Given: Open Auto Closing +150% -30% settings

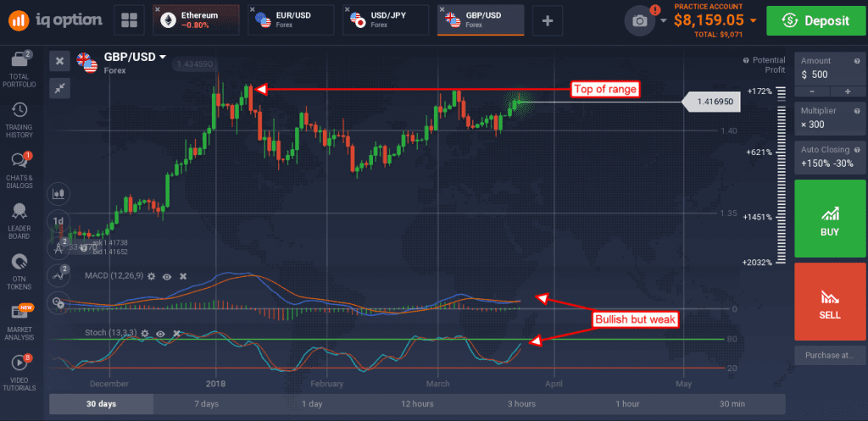Looking at the screenshot, I should click(831, 157).
